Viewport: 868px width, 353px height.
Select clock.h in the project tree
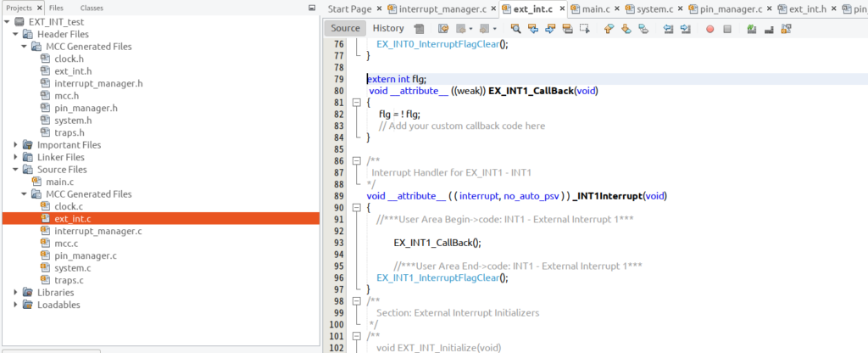[x=70, y=59]
